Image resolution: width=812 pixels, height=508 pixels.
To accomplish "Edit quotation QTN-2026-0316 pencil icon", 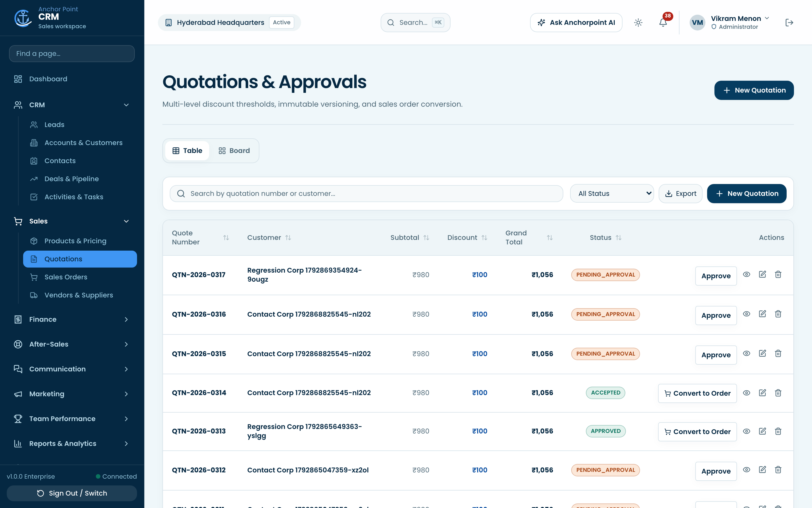I will coord(762,314).
